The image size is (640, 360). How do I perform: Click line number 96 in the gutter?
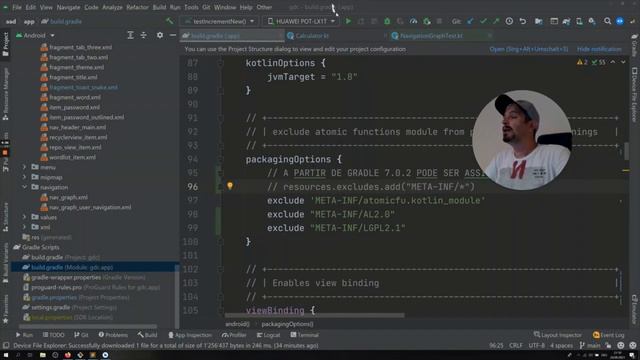click(x=193, y=187)
